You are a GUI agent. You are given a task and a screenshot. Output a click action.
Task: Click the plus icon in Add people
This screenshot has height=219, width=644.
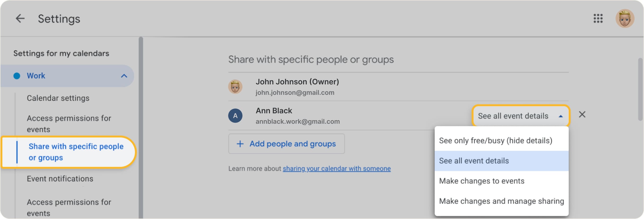(x=240, y=144)
